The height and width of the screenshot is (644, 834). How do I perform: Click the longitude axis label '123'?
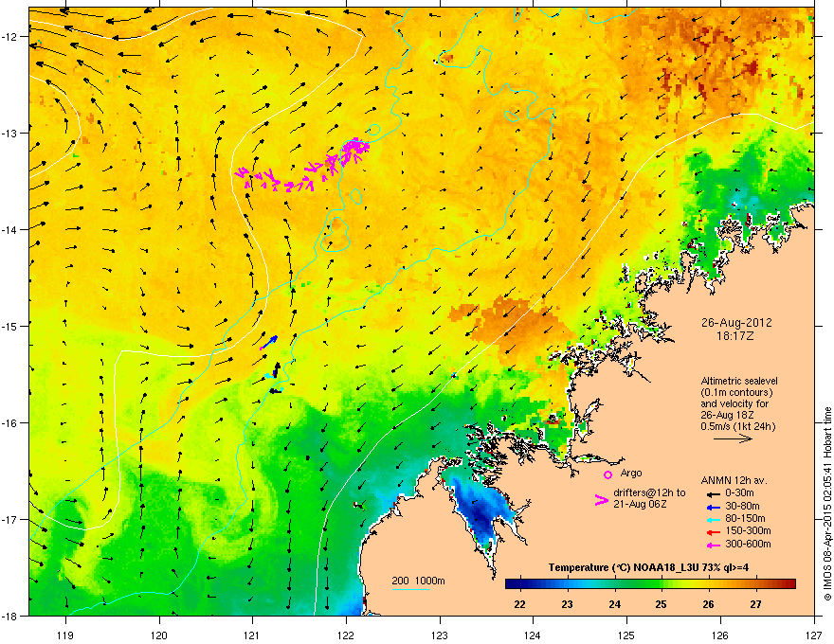click(x=440, y=635)
